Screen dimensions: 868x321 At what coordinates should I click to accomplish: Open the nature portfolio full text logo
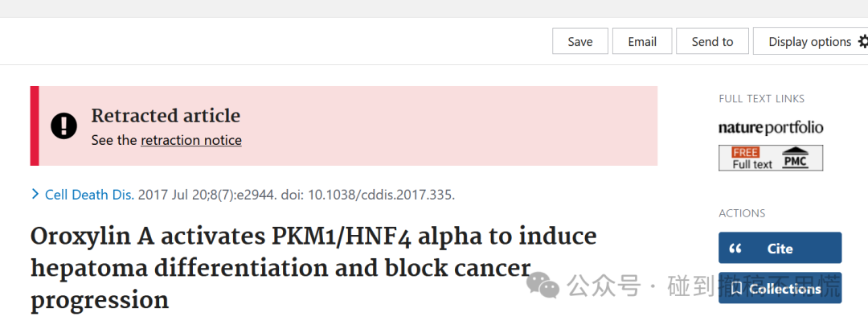pyautogui.click(x=771, y=128)
